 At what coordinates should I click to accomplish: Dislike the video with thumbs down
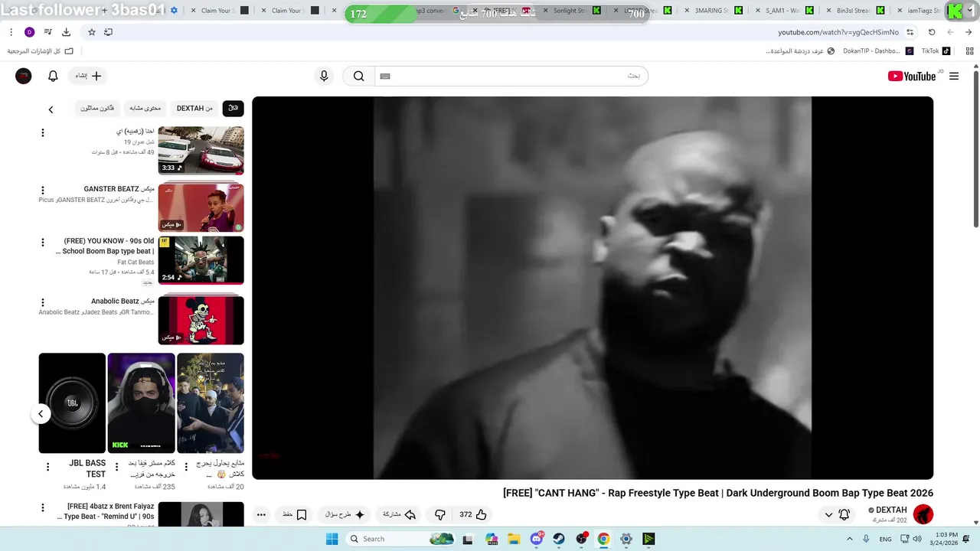(x=440, y=515)
